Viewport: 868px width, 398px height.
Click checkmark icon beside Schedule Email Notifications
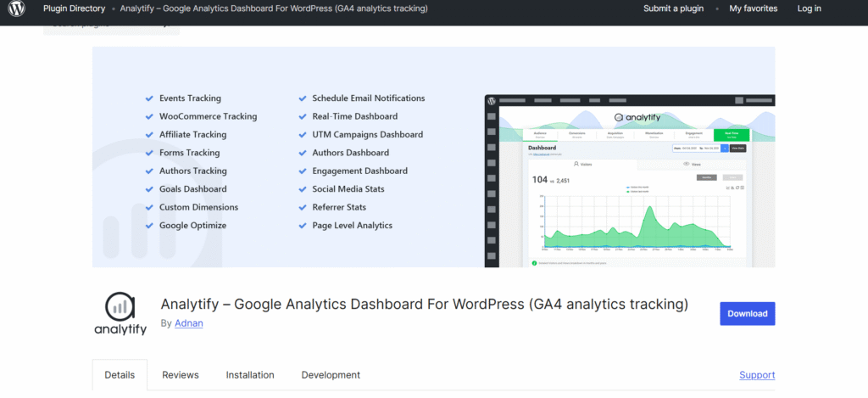(303, 98)
